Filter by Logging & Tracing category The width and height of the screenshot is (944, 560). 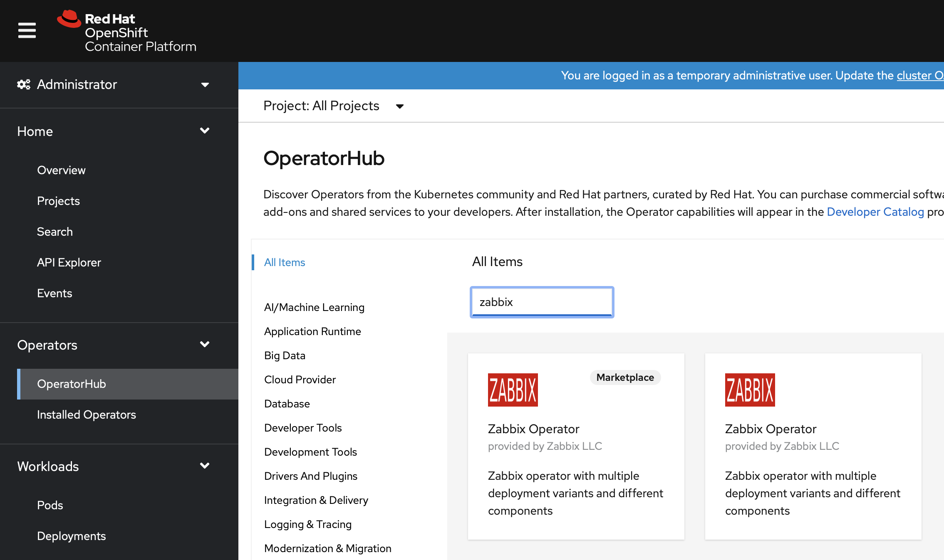pos(308,524)
